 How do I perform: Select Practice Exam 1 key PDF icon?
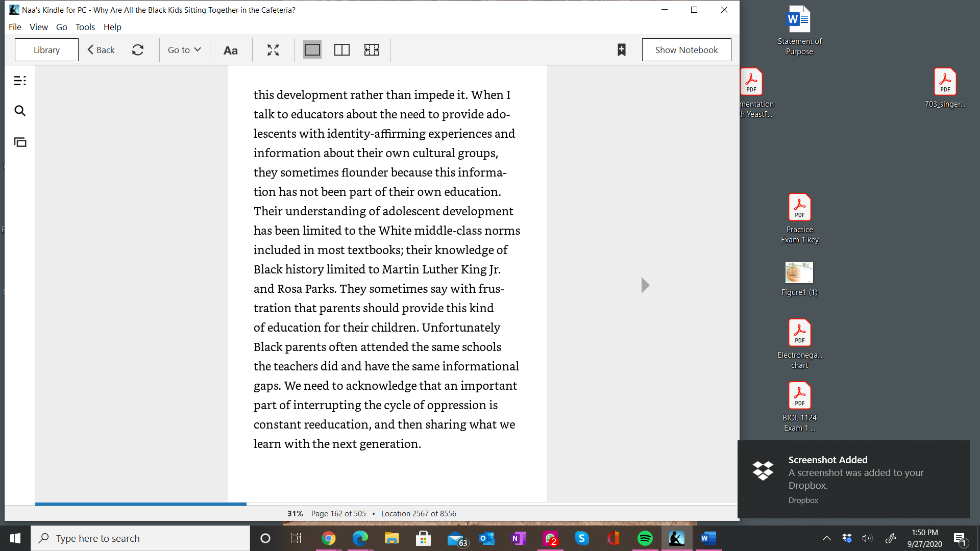point(799,218)
